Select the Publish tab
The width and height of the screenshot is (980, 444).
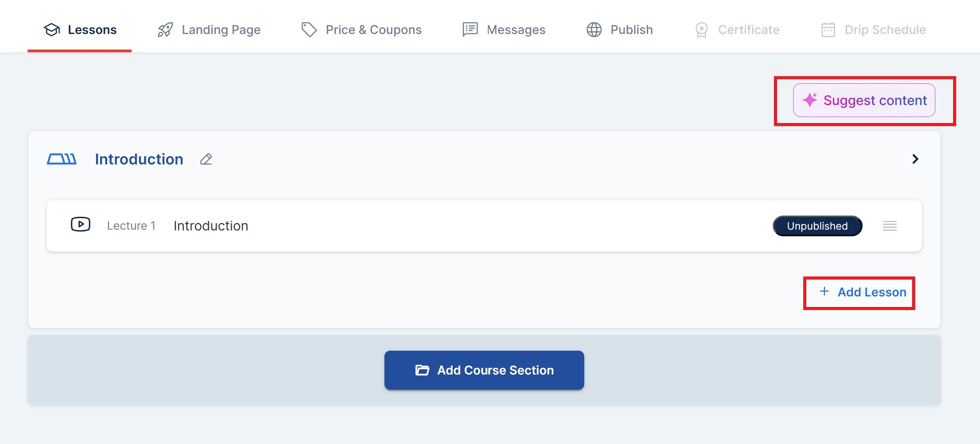pyautogui.click(x=620, y=30)
